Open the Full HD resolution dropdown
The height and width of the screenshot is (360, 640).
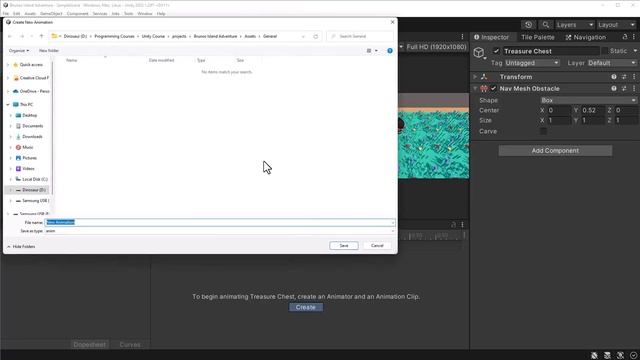(433, 47)
